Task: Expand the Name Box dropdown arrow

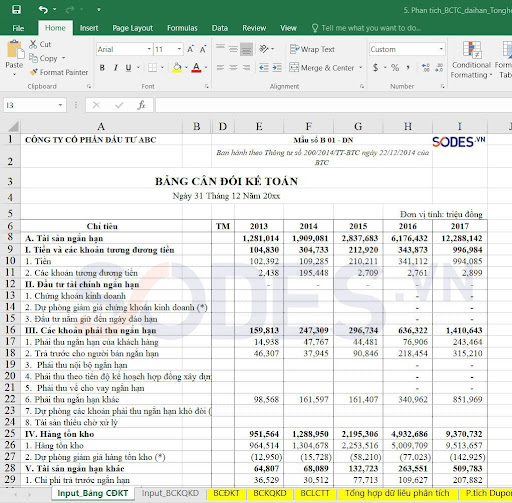Action: pos(60,105)
